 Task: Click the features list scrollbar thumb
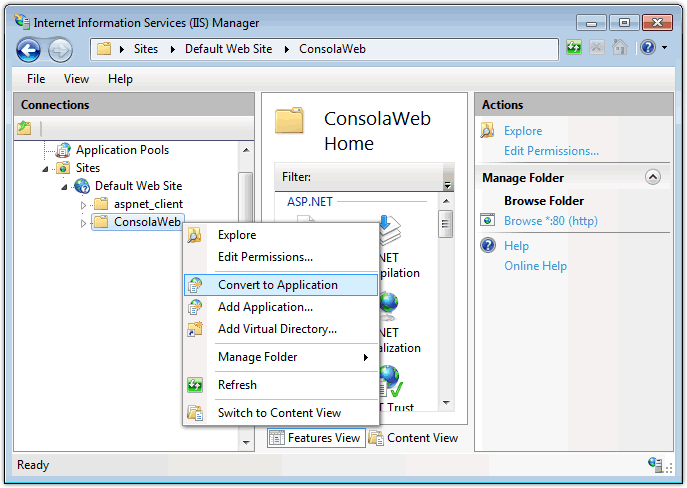[x=446, y=223]
